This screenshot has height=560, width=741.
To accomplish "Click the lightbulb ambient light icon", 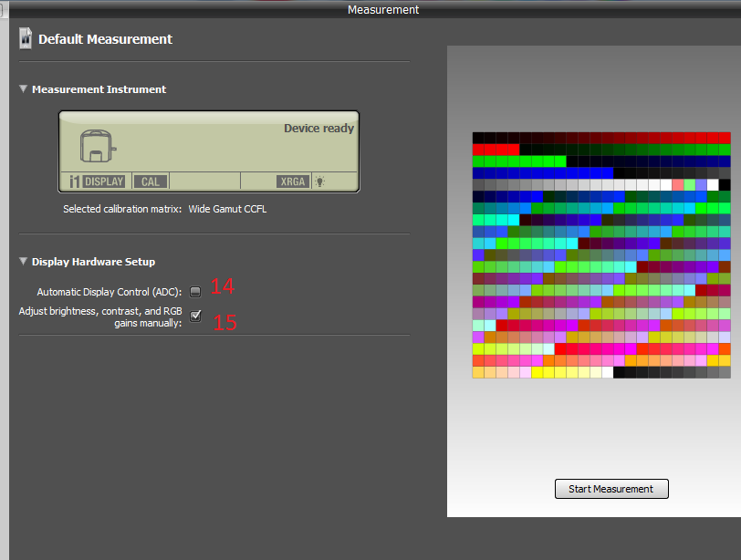I will 320,181.
